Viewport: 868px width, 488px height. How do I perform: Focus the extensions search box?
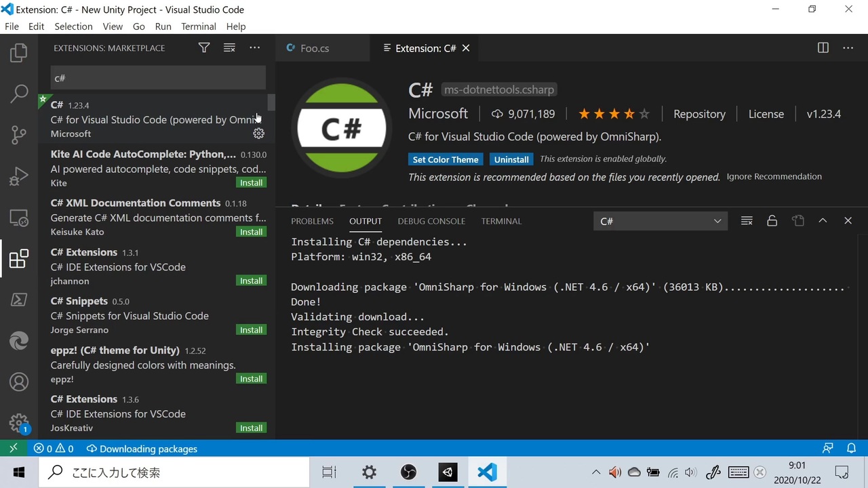tap(158, 78)
